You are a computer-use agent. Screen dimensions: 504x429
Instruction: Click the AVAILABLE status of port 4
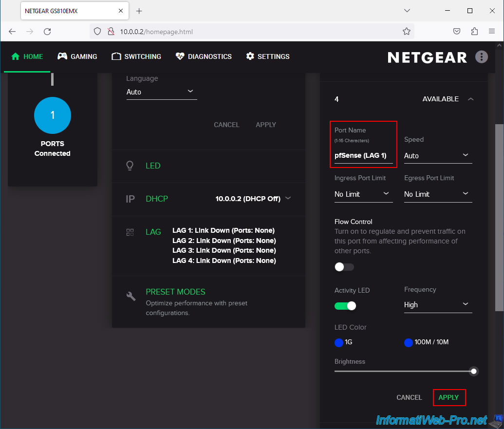440,99
